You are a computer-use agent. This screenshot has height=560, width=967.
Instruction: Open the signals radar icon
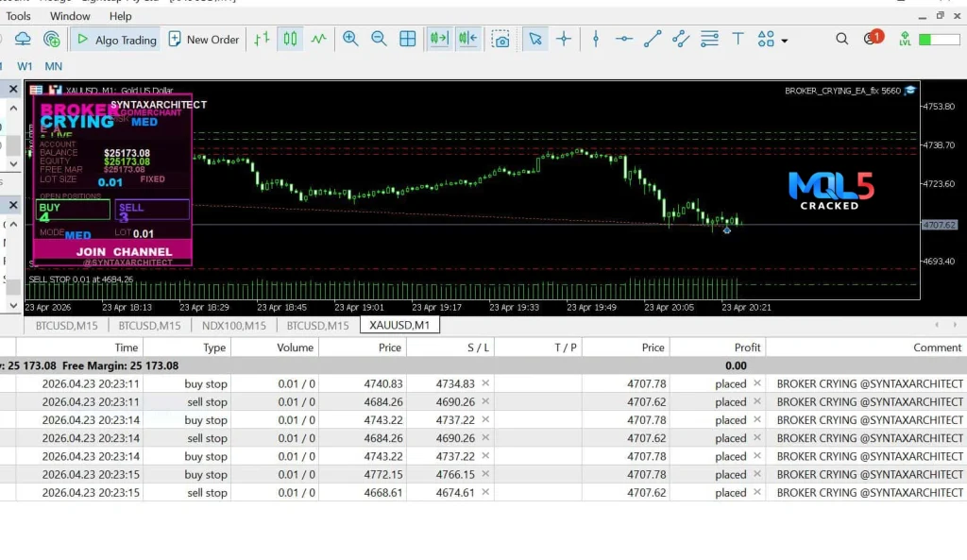[52, 40]
